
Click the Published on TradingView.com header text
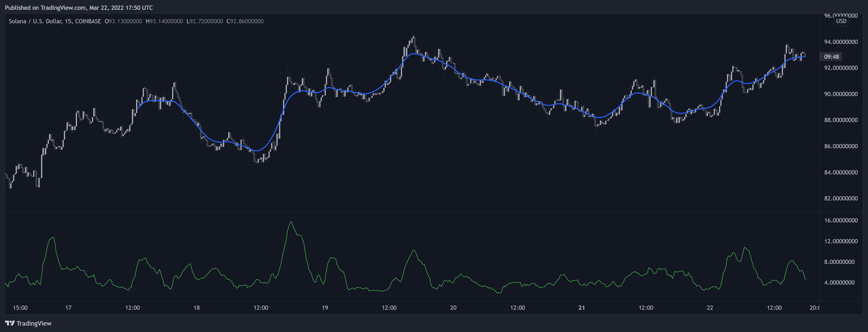[79, 8]
